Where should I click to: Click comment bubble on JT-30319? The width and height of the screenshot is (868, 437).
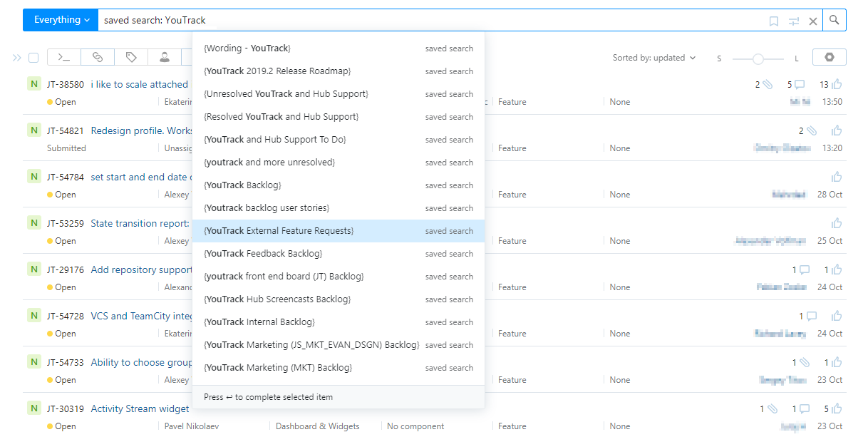click(805, 409)
